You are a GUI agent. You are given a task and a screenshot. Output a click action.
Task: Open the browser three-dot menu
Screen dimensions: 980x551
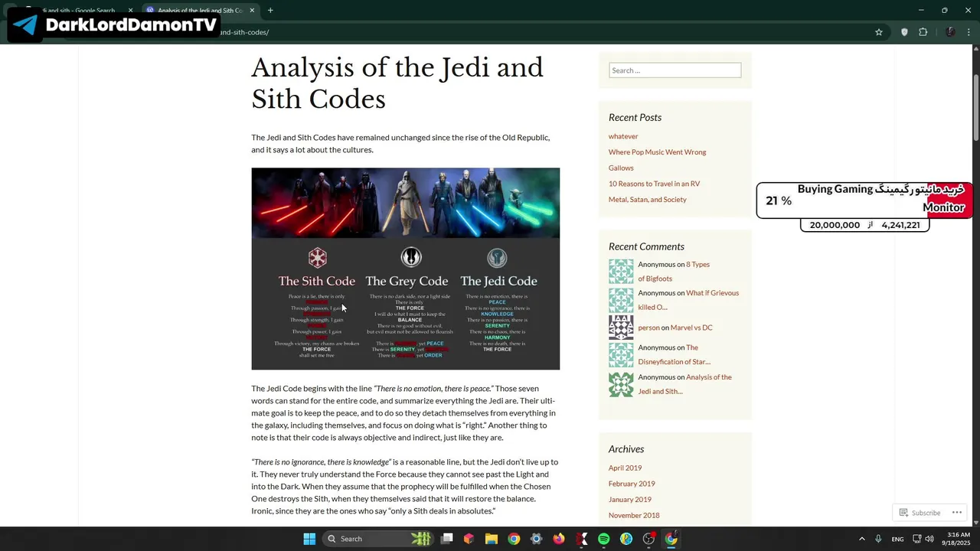tap(969, 32)
